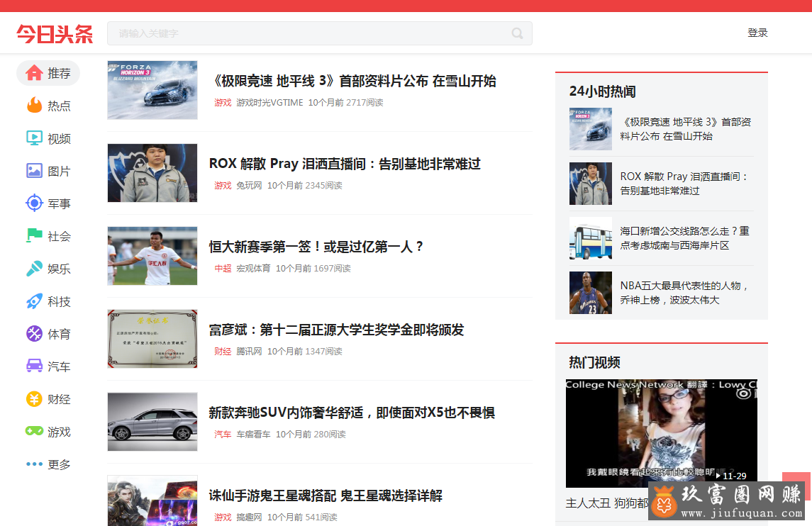The height and width of the screenshot is (526, 812).
Task: Select the 社会 flag icon
Action: coord(34,235)
